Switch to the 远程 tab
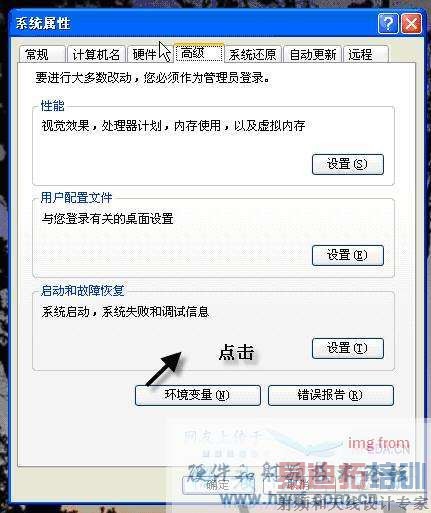Screen dimensions: 431x513 [x=365, y=54]
